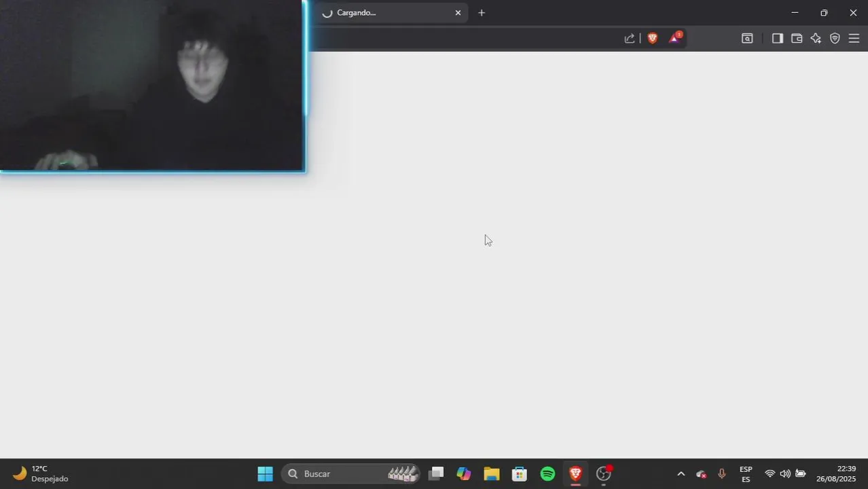Image resolution: width=868 pixels, height=489 pixels.
Task: Close the 'Cargando...' tab
Action: 458,13
